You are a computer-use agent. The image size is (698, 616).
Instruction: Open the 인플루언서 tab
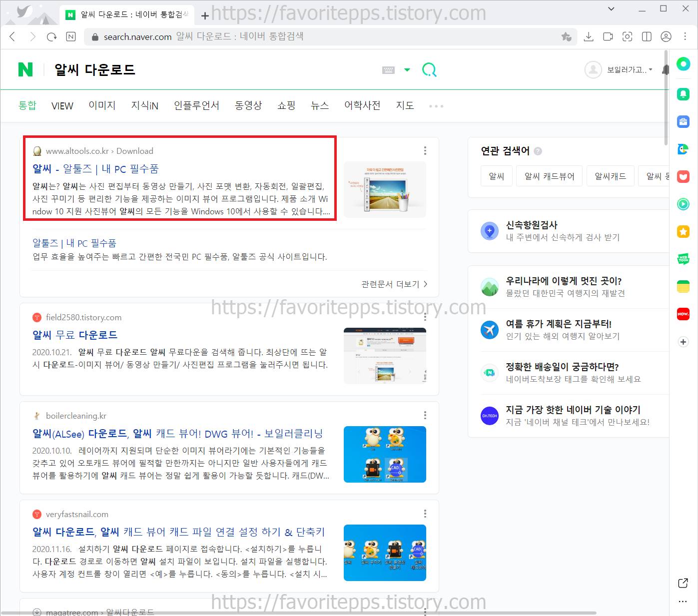pos(196,105)
